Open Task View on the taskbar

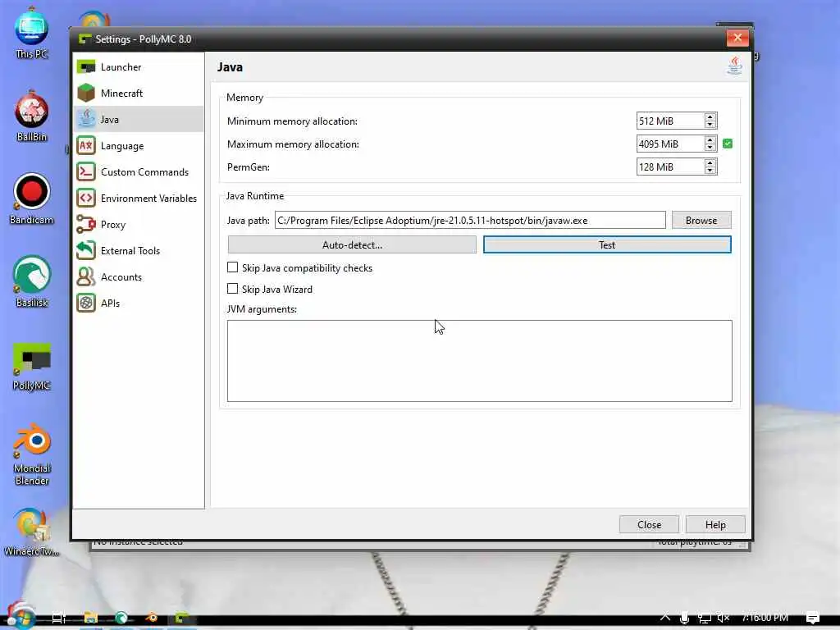[59, 618]
